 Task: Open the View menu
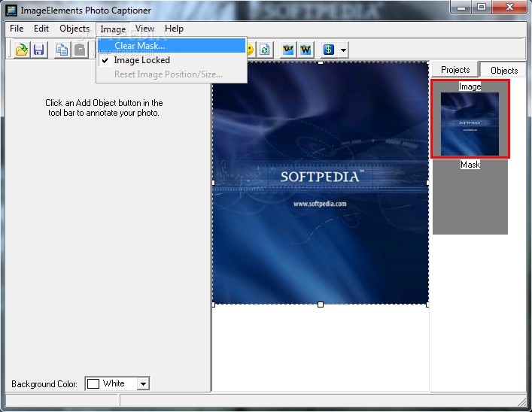pos(145,29)
